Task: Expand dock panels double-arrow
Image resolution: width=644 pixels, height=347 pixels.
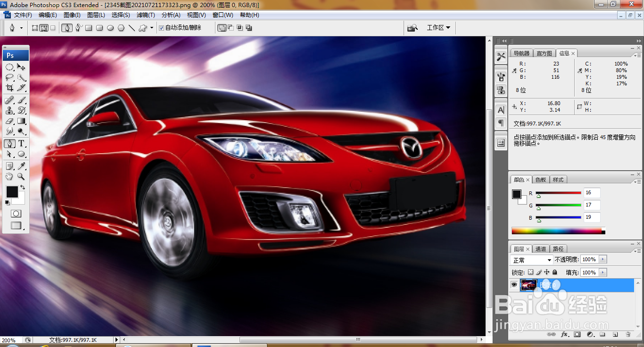Action: pyautogui.click(x=504, y=41)
